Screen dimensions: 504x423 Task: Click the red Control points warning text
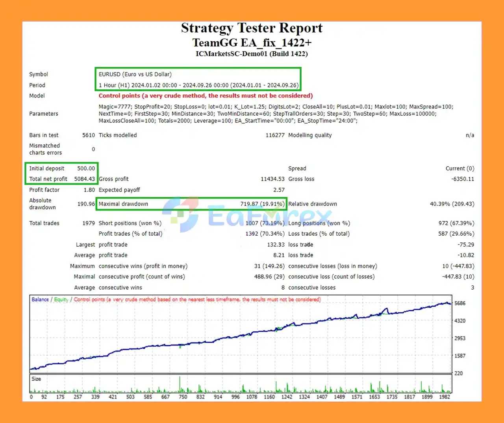point(206,96)
